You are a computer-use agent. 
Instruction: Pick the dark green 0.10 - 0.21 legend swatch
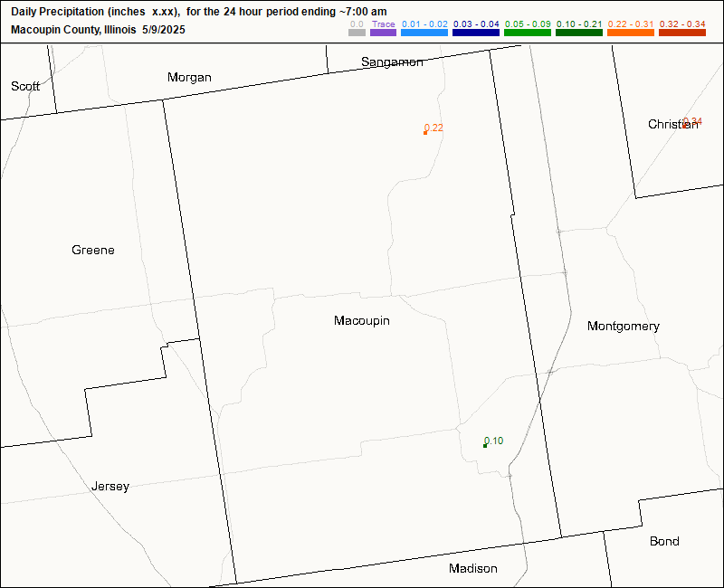click(579, 33)
